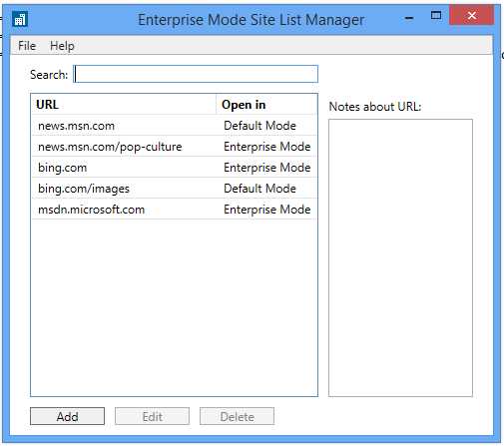The width and height of the screenshot is (504, 446).
Task: Close the Enterprise Mode Site List Manager
Action: point(471,15)
